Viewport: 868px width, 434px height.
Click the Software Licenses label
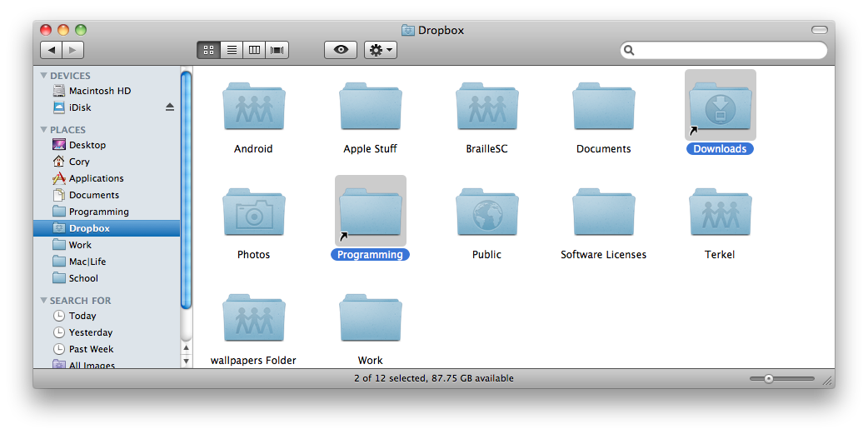(x=603, y=255)
